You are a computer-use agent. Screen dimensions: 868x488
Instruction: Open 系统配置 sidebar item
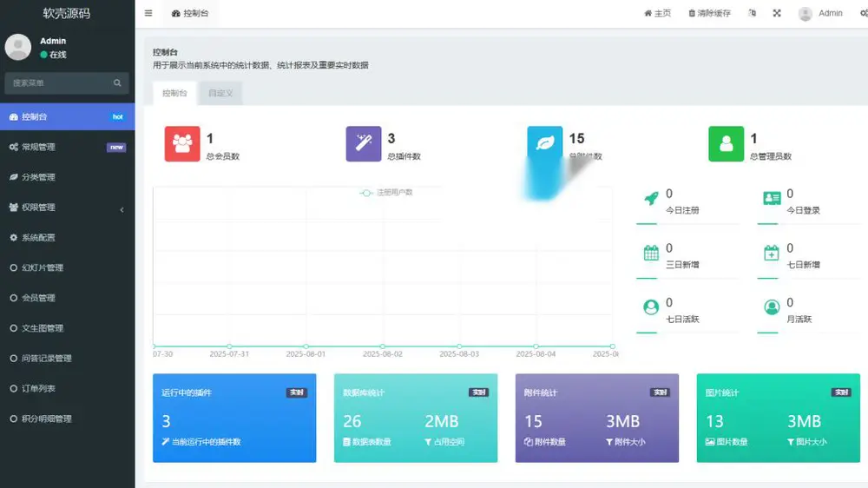67,238
